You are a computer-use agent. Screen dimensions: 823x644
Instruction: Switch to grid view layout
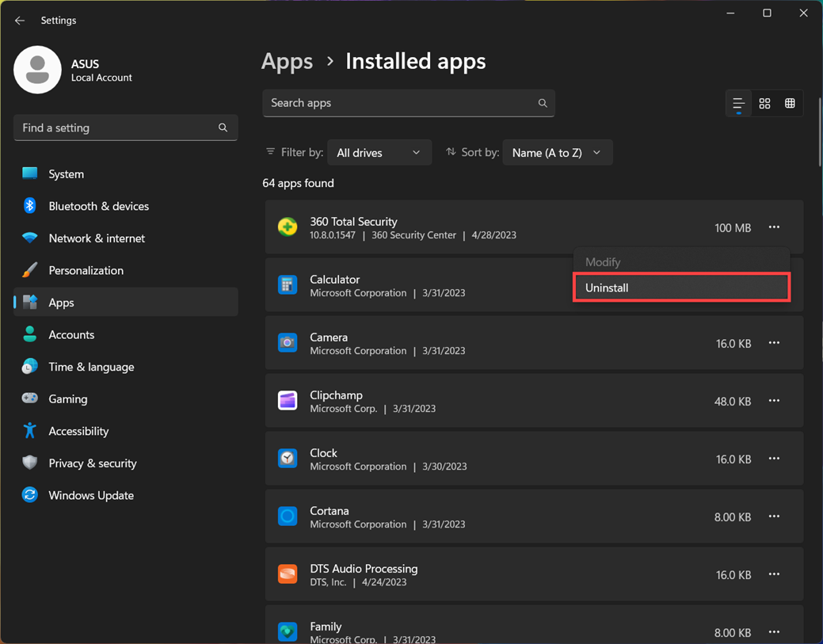(764, 104)
